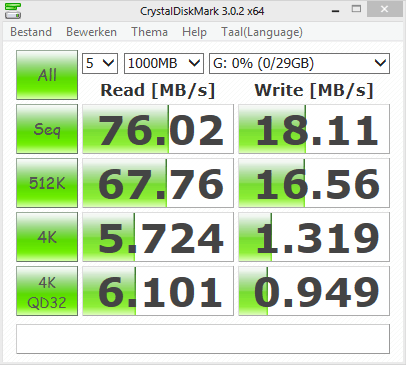Screen dimensions: 406x365
Task: Expand the drive dropdown showing G: 0%
Action: click(x=299, y=63)
